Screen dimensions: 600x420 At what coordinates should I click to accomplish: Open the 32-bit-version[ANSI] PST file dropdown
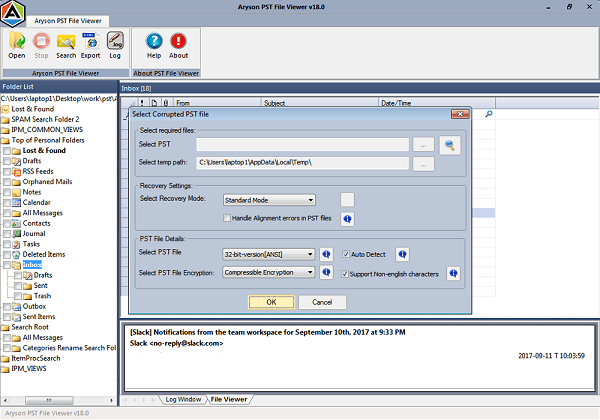[310, 254]
